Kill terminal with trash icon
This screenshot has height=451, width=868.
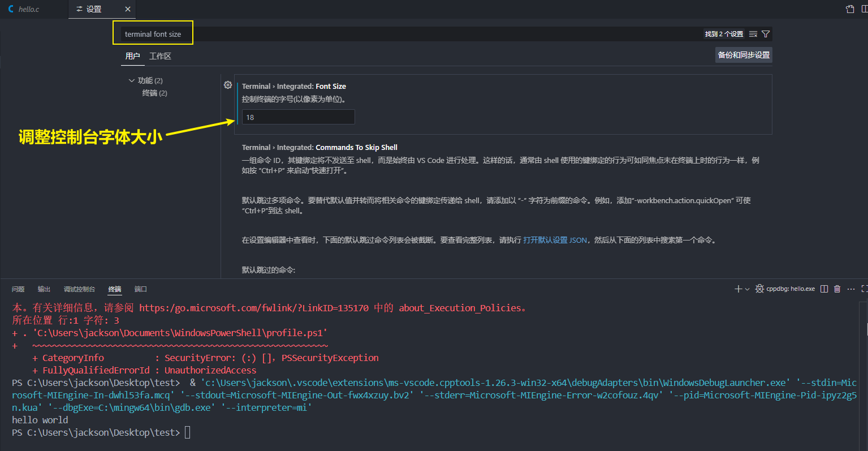pos(837,289)
